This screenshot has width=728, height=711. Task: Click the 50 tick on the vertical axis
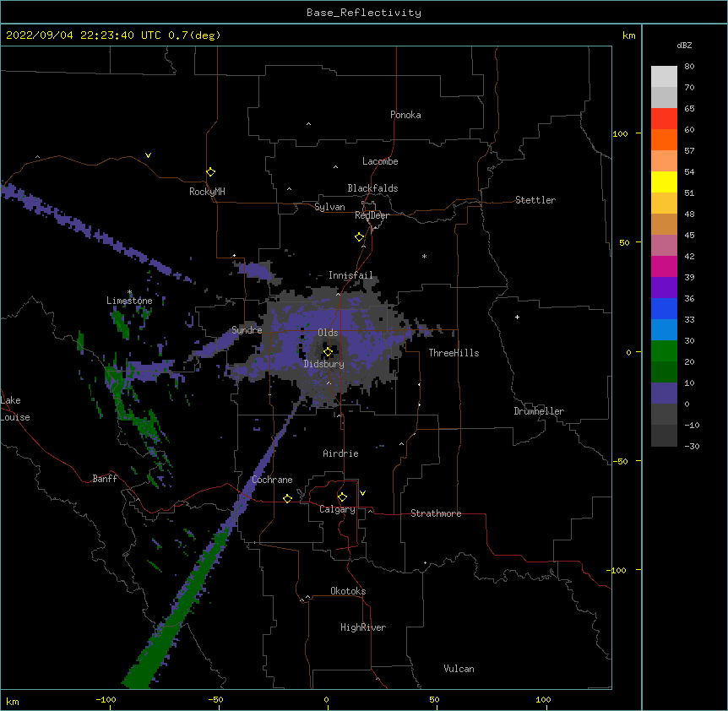pyautogui.click(x=624, y=242)
